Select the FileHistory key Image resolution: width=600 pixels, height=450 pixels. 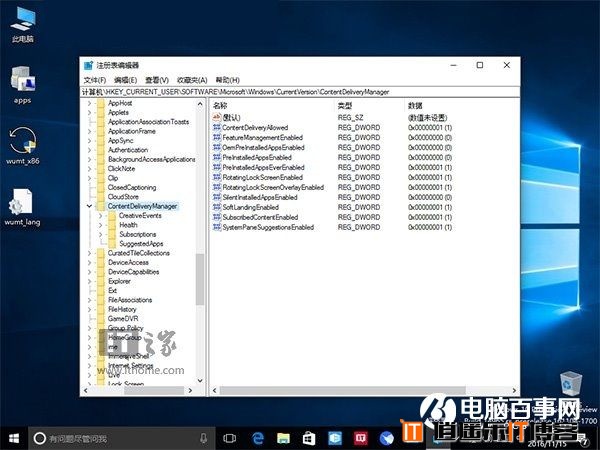coord(122,309)
